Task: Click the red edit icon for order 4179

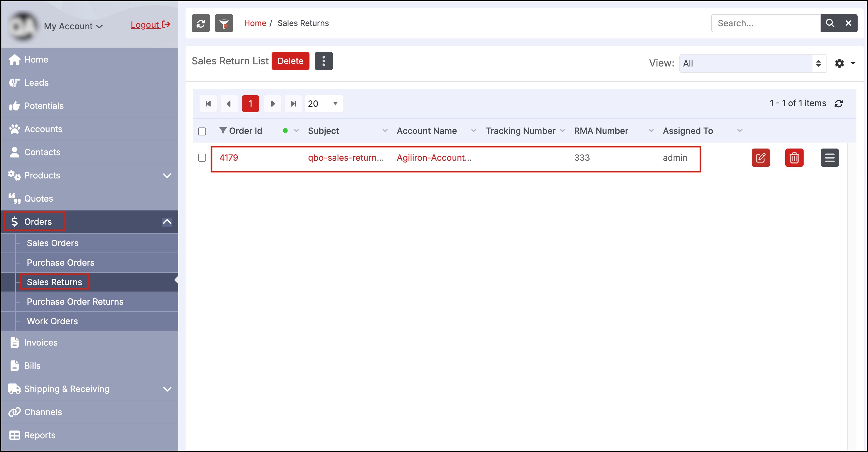Action: point(760,158)
